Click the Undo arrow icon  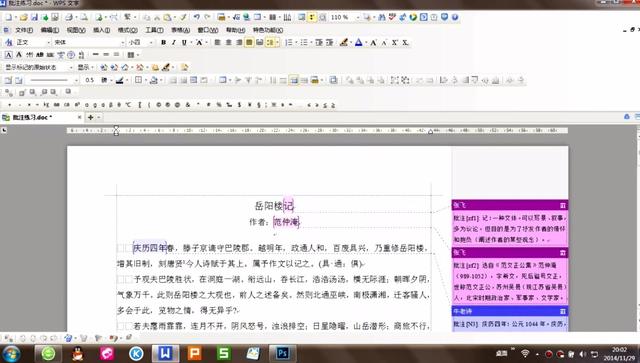(197, 17)
